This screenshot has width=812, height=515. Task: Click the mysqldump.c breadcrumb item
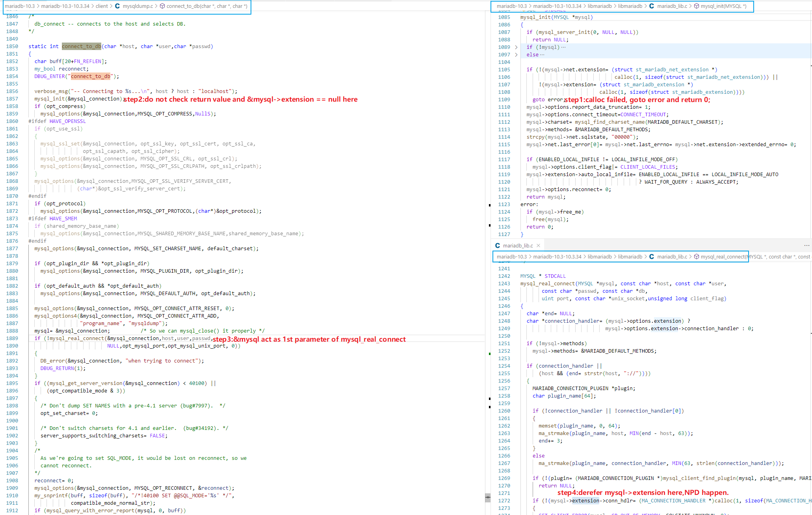point(138,6)
